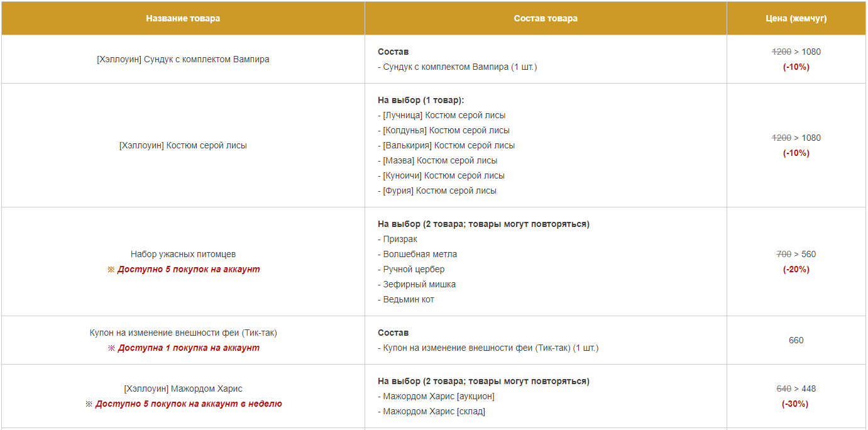Click 'Купон на изменение внешности феи (Тик-так)' name

[x=183, y=333]
